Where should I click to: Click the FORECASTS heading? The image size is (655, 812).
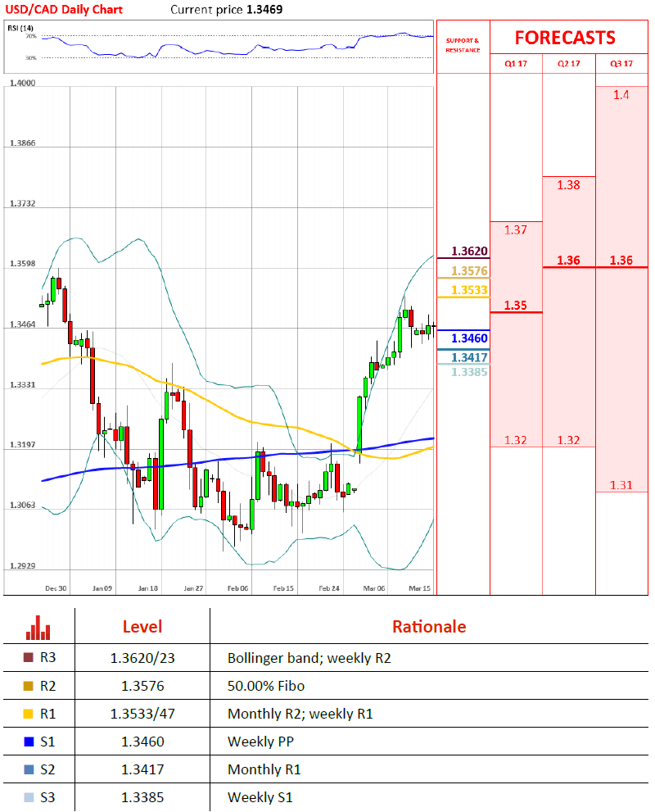[x=565, y=38]
